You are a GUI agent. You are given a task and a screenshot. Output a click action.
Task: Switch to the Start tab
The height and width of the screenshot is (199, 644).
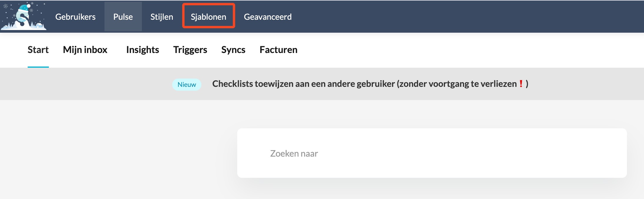click(x=38, y=50)
